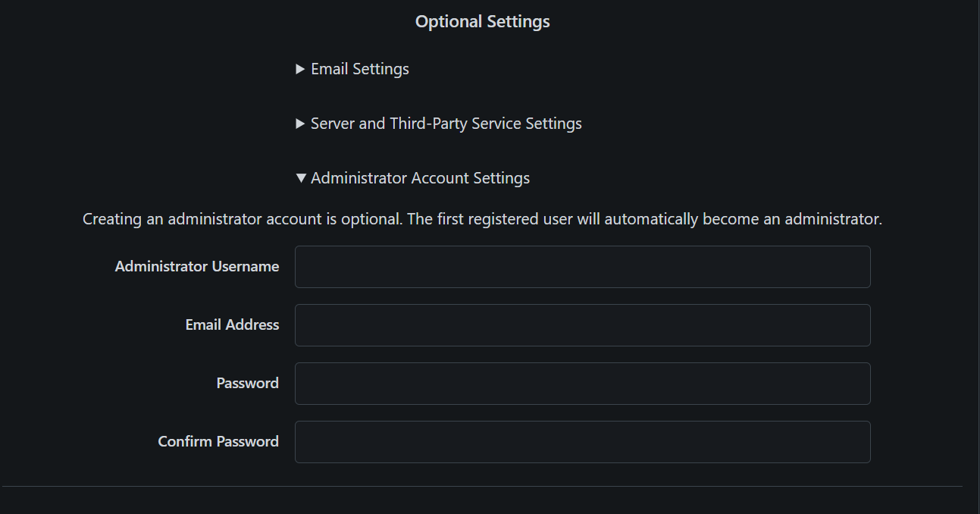
Task: Click the Server and Third-Party Settings triangle icon
Action: click(x=300, y=123)
